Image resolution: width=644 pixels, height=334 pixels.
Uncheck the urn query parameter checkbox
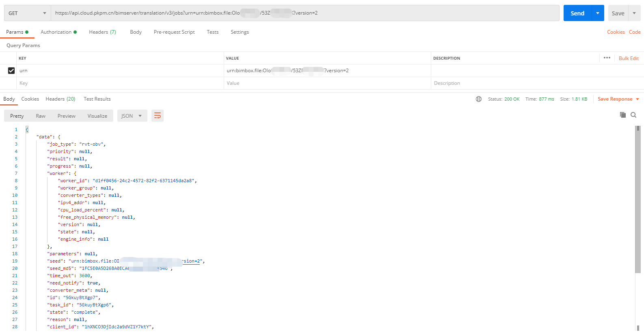click(x=11, y=71)
